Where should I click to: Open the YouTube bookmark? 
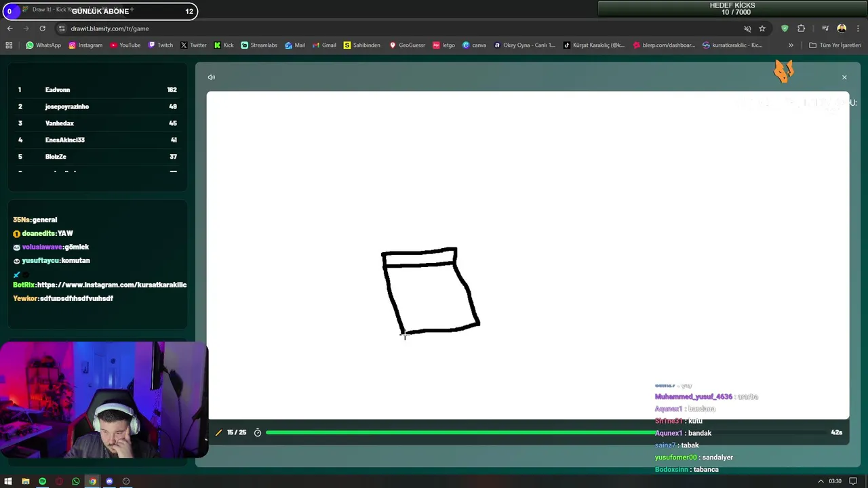pyautogui.click(x=125, y=45)
